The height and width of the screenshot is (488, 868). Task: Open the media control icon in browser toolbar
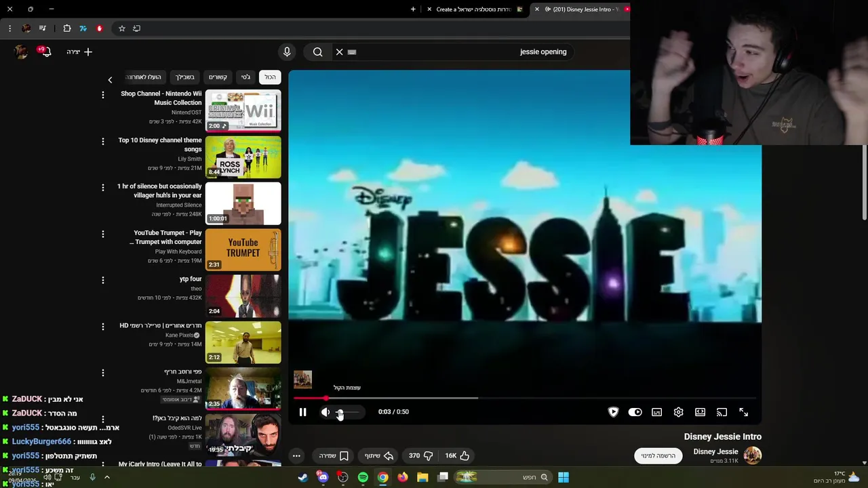pyautogui.click(x=43, y=28)
